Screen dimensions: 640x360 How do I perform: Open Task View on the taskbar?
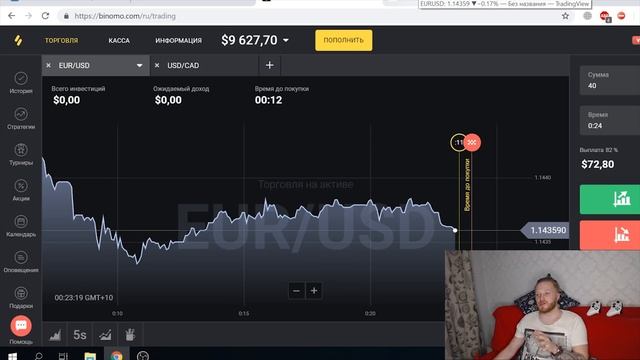pyautogui.click(x=63, y=356)
